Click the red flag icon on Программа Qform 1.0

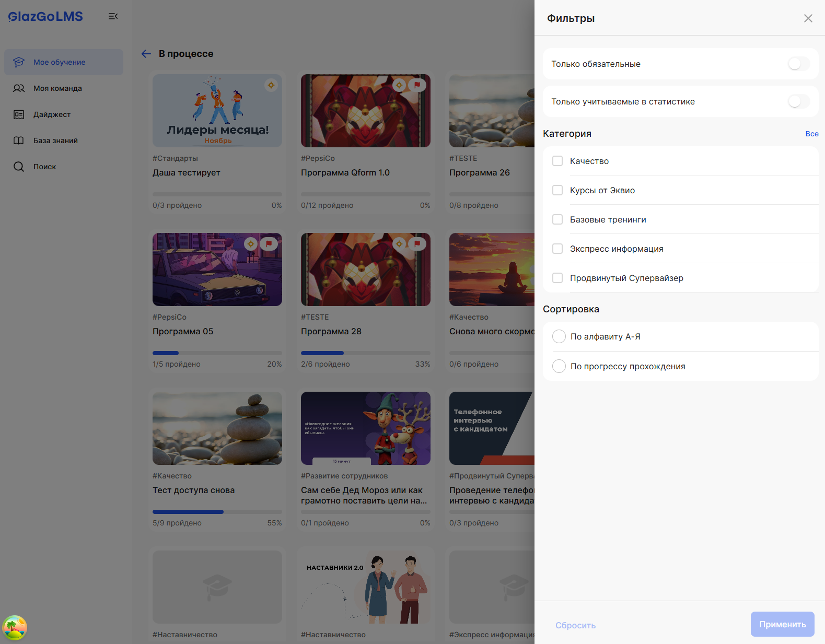point(417,85)
